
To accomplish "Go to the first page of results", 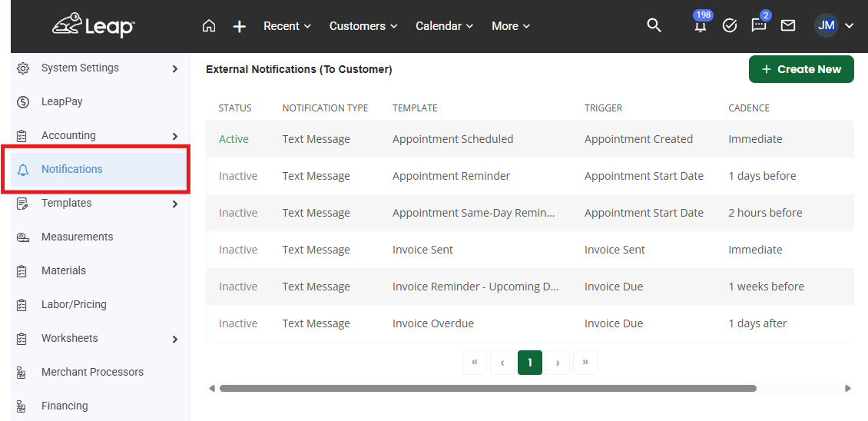I will point(475,363).
